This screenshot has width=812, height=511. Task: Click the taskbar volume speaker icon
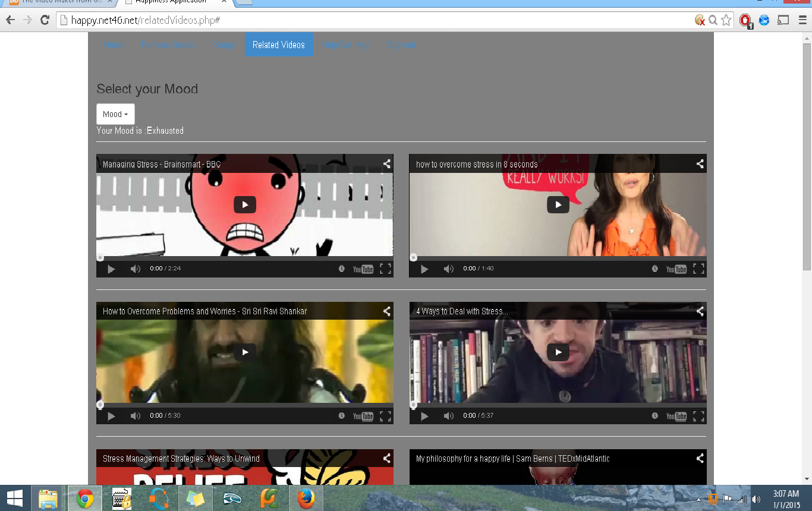pyautogui.click(x=756, y=499)
